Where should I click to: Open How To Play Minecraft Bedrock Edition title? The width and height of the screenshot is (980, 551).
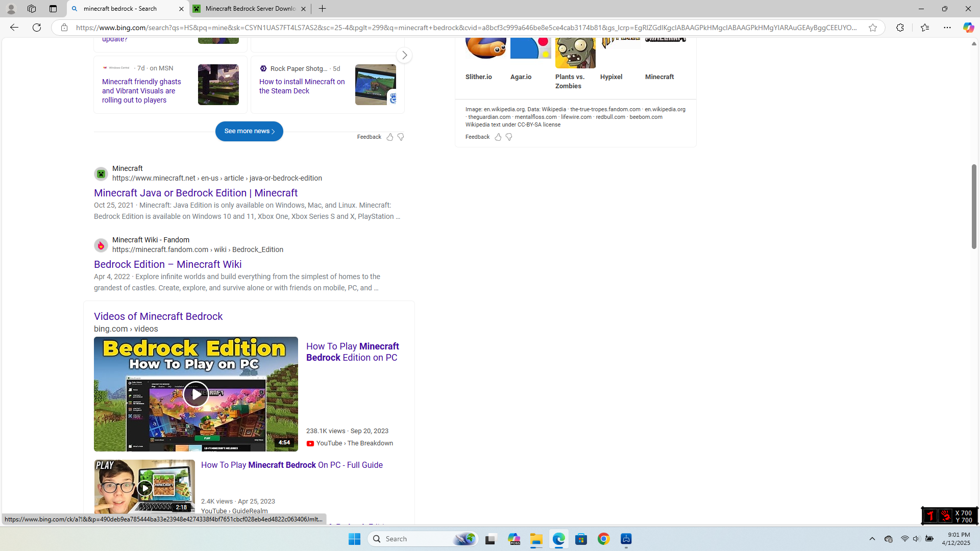click(353, 352)
